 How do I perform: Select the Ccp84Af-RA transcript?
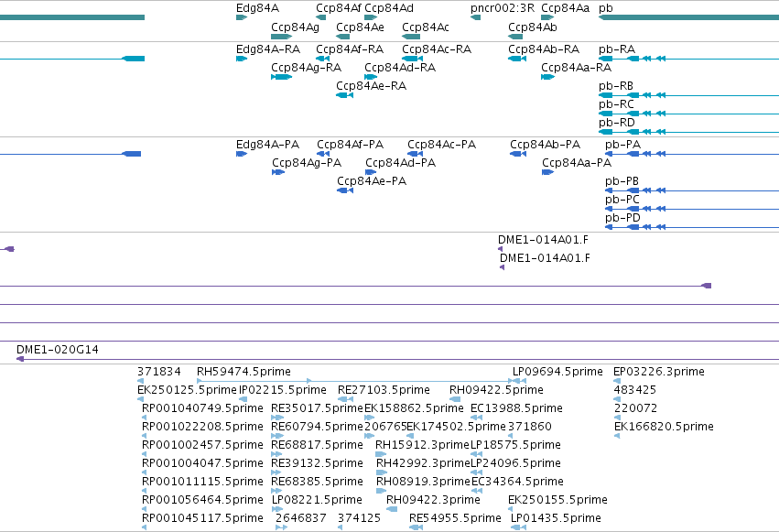322,59
